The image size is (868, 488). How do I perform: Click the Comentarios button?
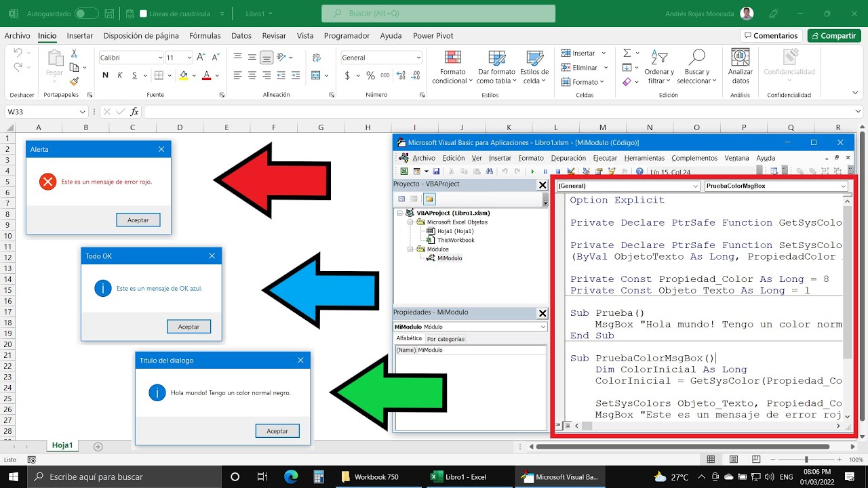click(x=771, y=36)
